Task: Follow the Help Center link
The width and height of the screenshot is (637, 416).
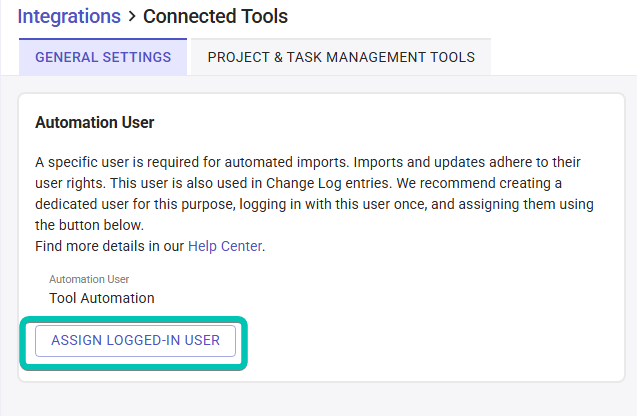Action: (225, 245)
